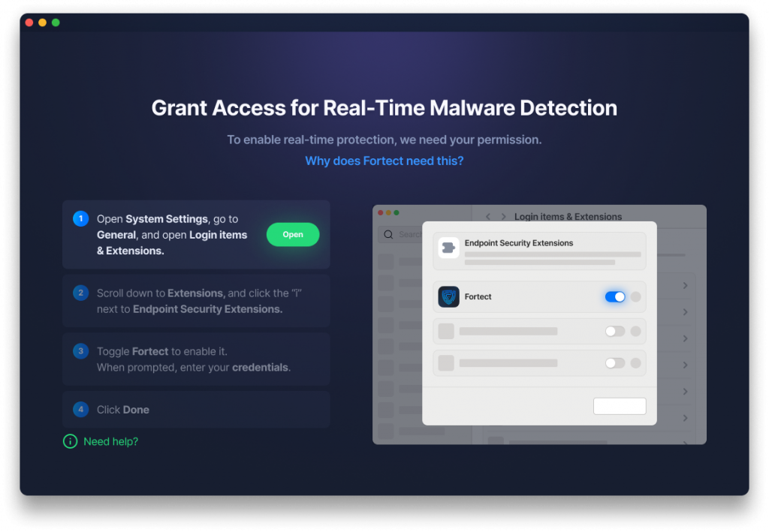Close the Fortect window with red button
The height and width of the screenshot is (532, 769).
[x=29, y=23]
